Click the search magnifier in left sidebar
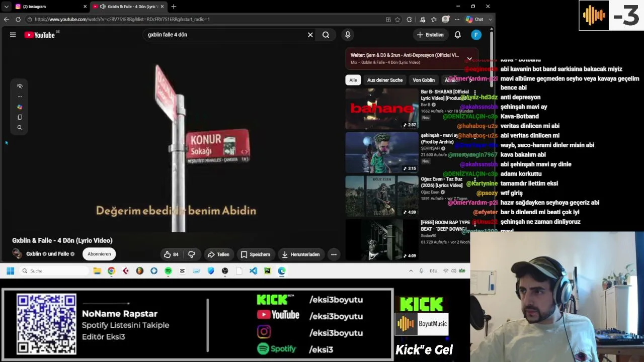644x362 pixels. [20, 128]
